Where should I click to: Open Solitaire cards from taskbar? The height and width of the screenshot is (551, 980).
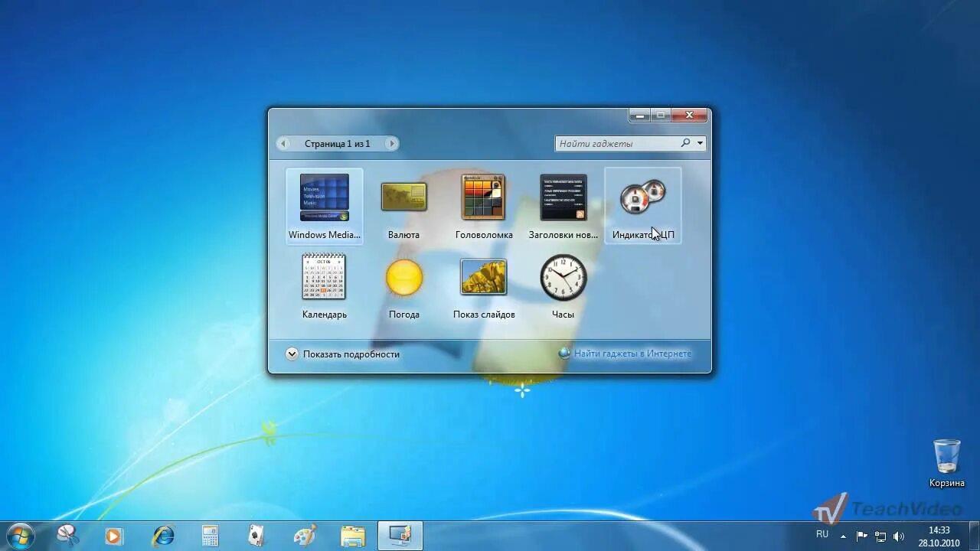(x=257, y=536)
